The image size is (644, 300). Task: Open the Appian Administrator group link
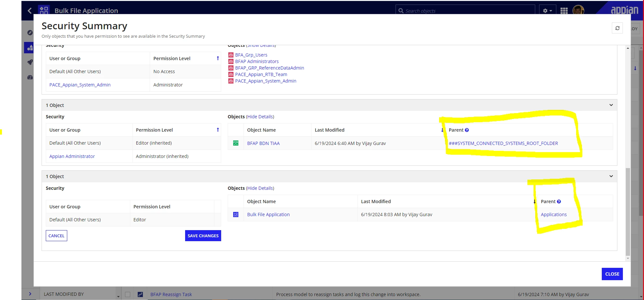point(72,156)
